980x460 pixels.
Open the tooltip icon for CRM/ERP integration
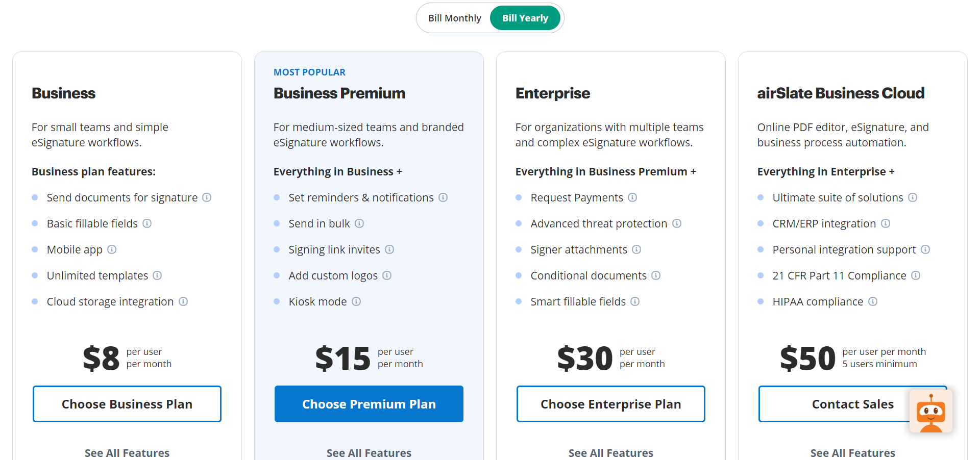tap(886, 223)
